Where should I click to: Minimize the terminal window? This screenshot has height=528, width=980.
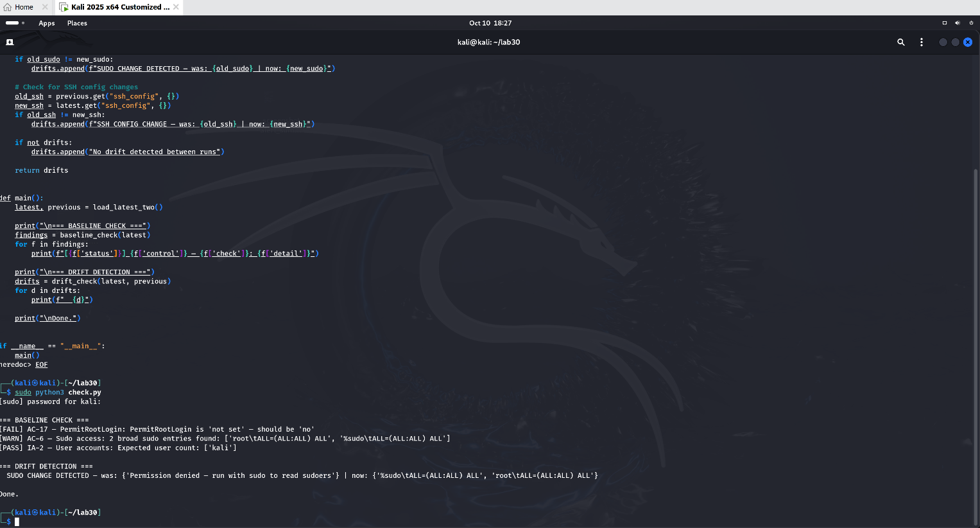(x=943, y=42)
